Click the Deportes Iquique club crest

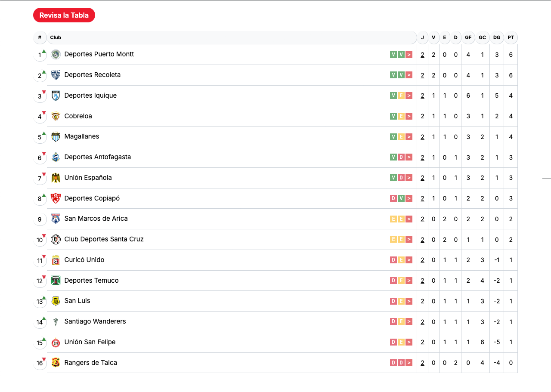56,96
